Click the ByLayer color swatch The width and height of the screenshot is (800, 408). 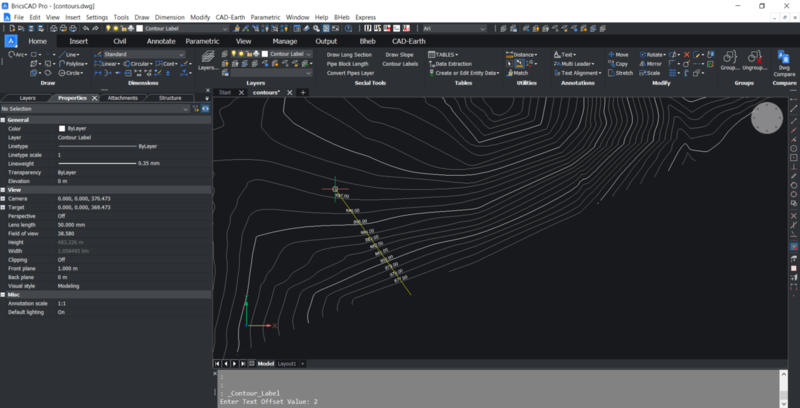[61, 129]
